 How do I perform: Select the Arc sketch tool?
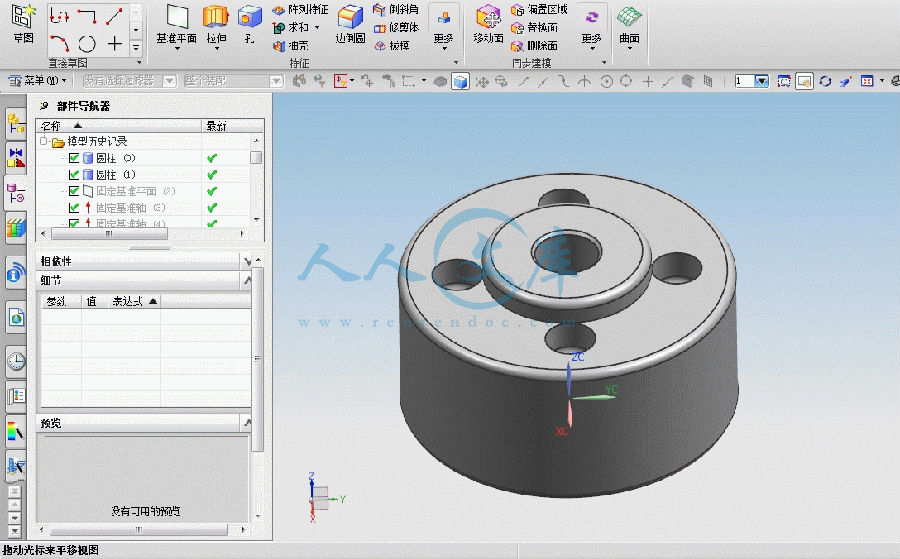[60, 43]
